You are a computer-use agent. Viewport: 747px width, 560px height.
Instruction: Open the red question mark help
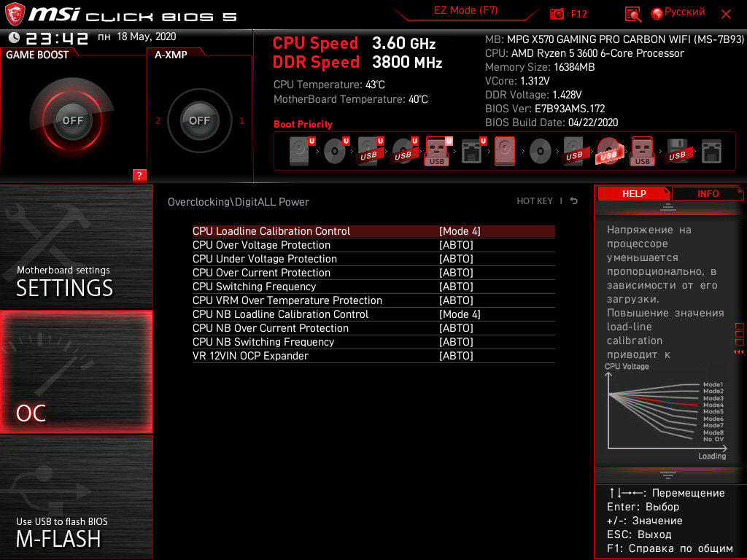(139, 175)
